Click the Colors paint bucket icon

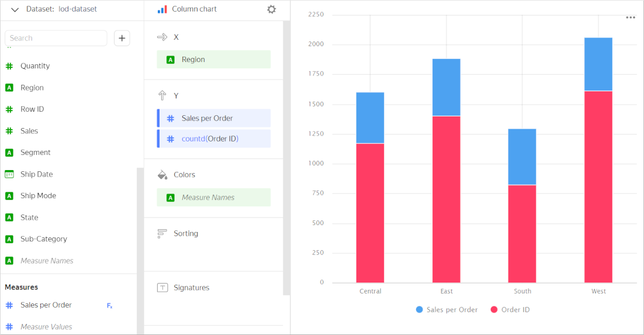point(162,175)
